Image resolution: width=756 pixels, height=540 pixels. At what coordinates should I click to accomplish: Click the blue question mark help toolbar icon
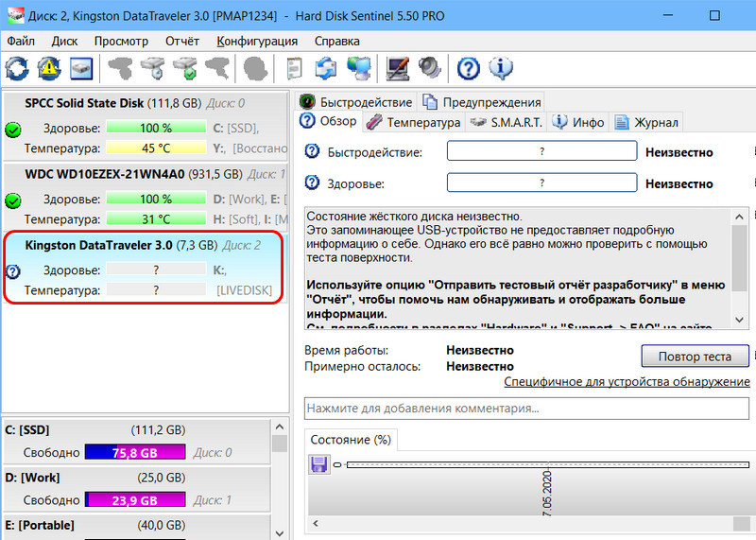pyautogui.click(x=469, y=68)
